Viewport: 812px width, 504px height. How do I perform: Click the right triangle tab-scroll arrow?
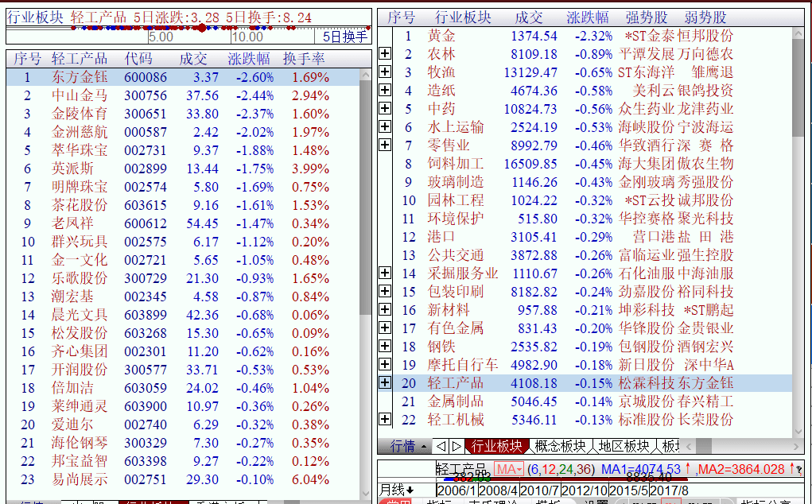coord(457,446)
